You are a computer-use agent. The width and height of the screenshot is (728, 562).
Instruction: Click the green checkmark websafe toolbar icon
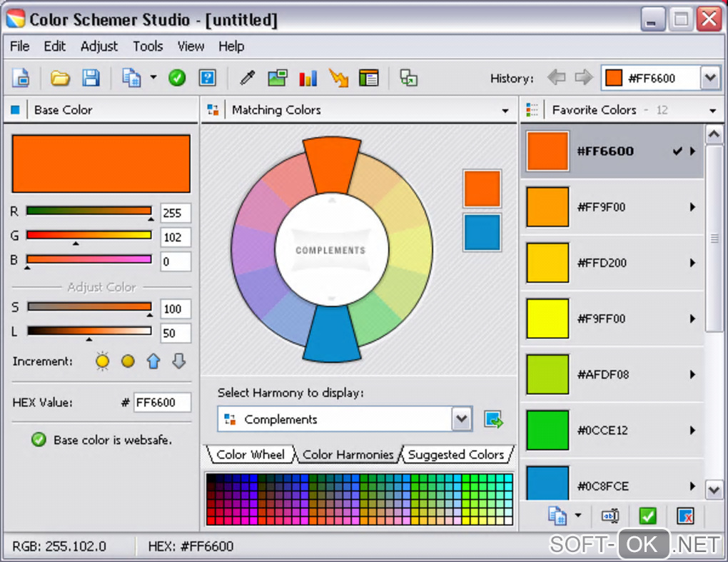tap(177, 78)
